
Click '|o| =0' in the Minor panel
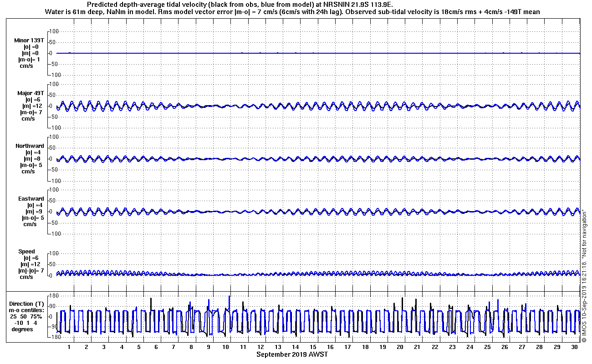[31, 46]
